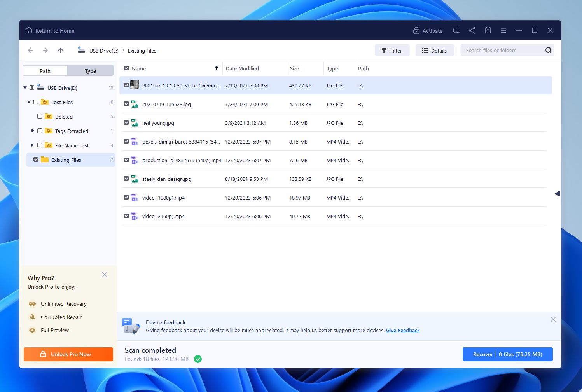Expand the preview pane arrow at right edge
Image resolution: width=582 pixels, height=392 pixels.
click(558, 194)
